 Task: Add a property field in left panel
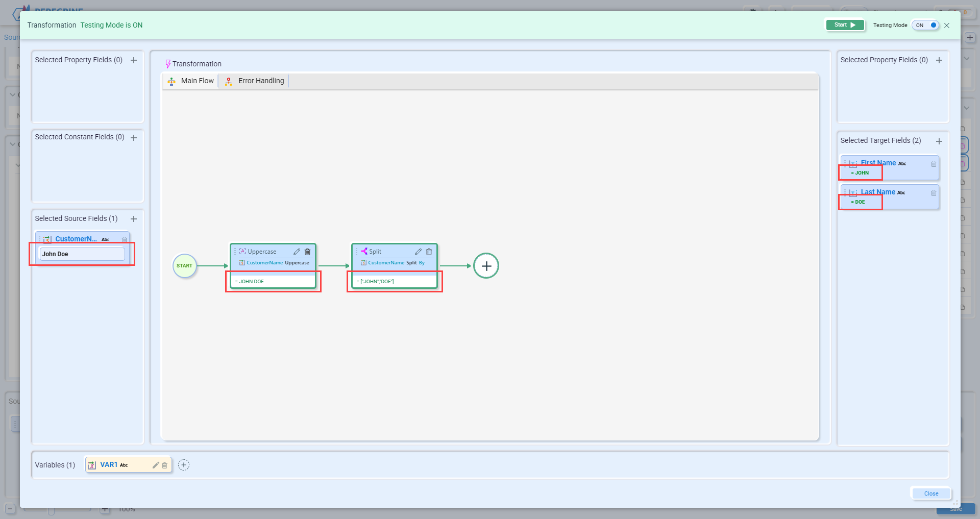tap(134, 60)
